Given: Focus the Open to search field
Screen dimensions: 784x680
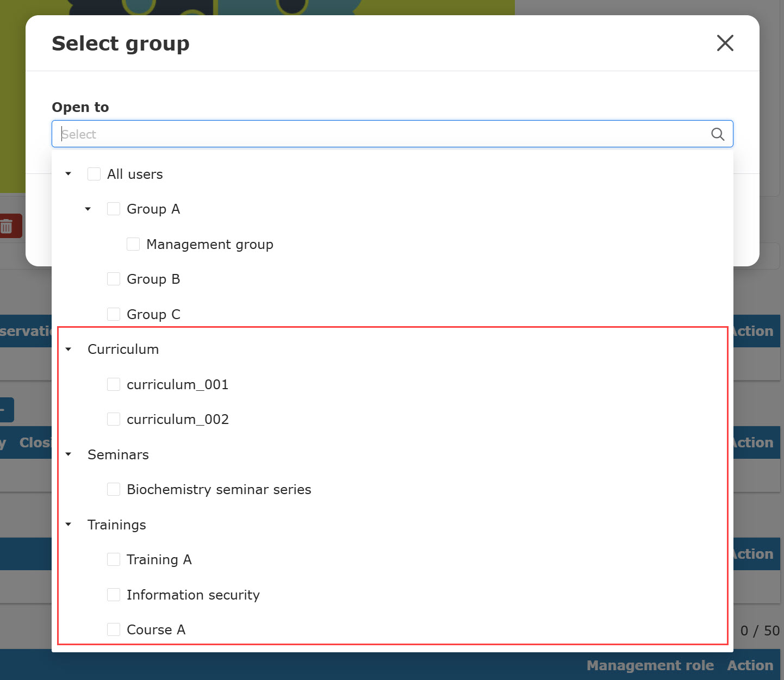Looking at the screenshot, I should click(381, 134).
